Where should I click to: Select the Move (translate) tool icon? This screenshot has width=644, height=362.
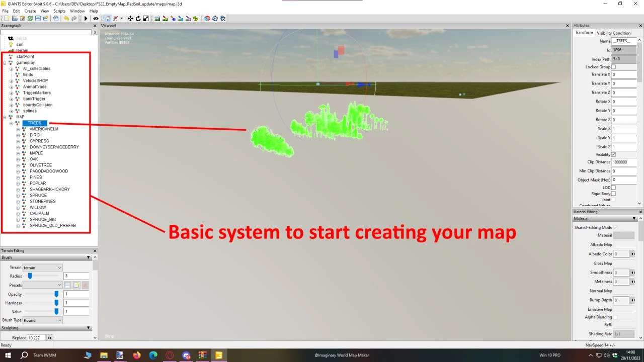tap(130, 19)
